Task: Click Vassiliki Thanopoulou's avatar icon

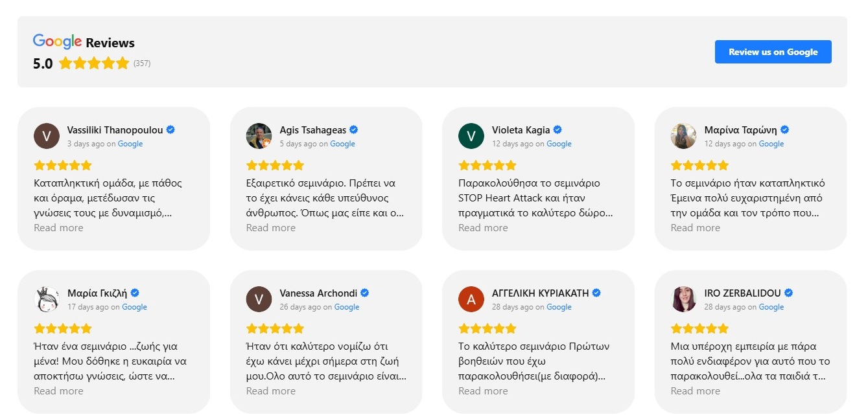Action: (46, 136)
